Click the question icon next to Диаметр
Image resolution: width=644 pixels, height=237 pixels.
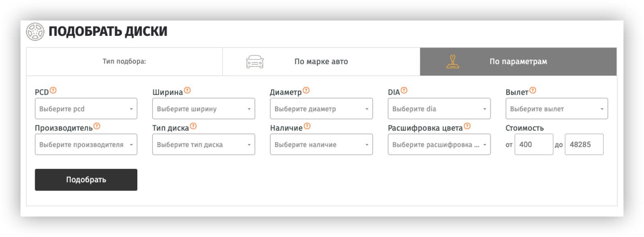[306, 91]
